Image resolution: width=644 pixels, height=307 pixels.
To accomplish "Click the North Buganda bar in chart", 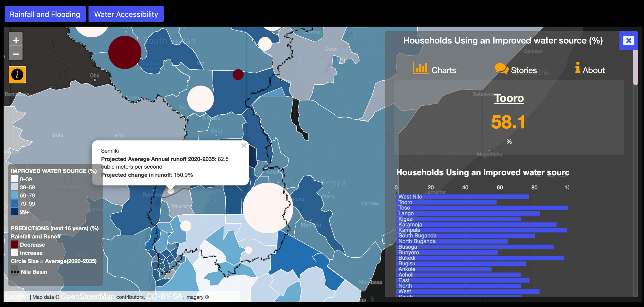I will click(x=452, y=241).
